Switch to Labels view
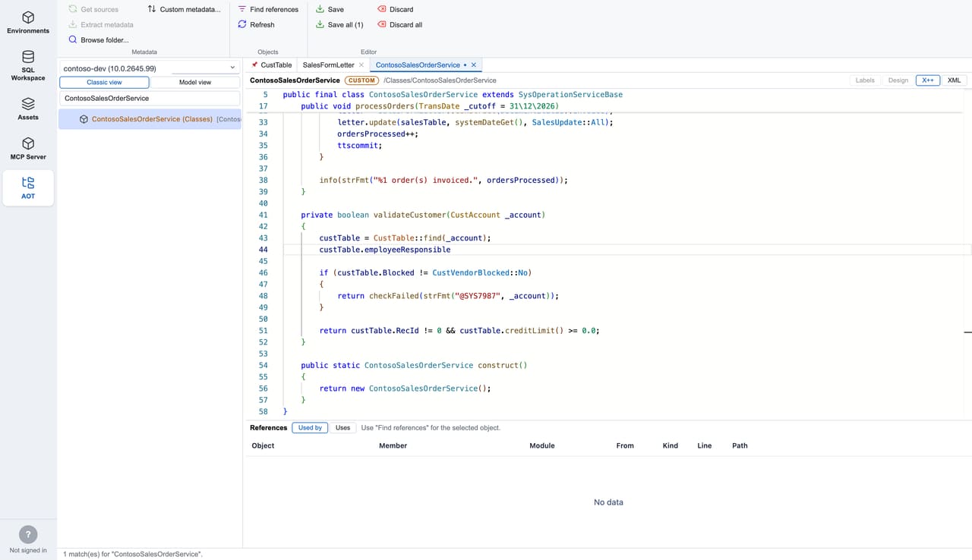 [865, 80]
